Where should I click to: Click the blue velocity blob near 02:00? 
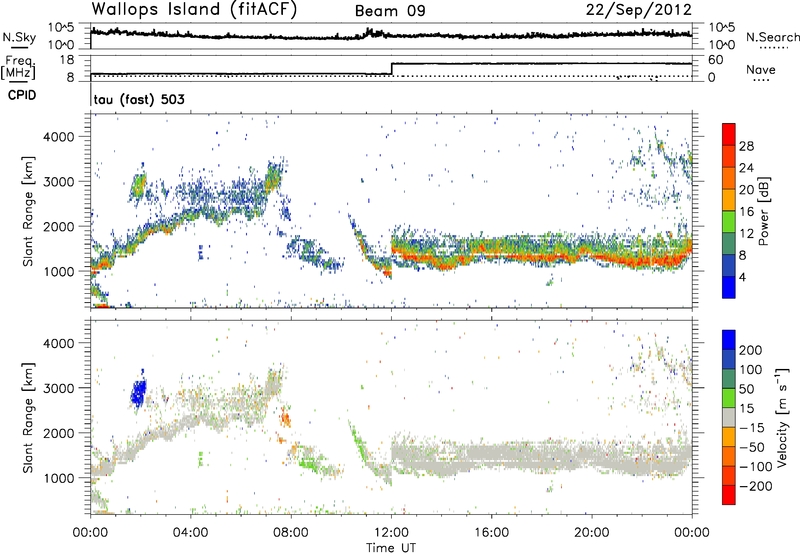138,392
